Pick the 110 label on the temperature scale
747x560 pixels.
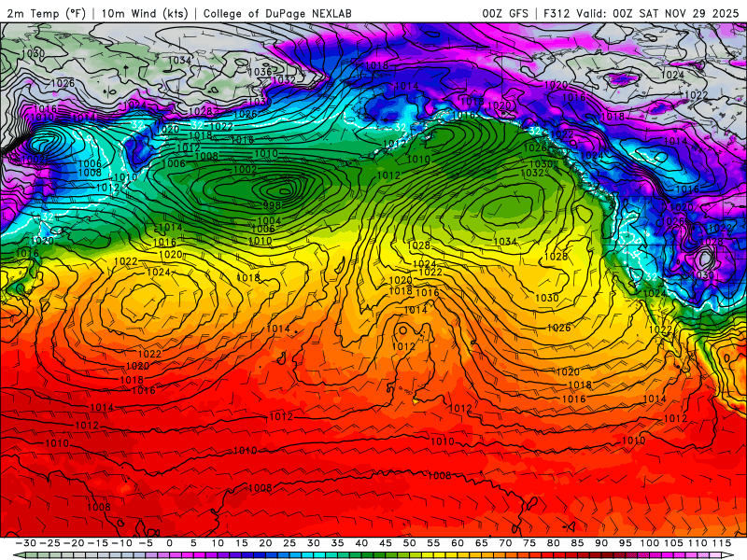coord(698,543)
